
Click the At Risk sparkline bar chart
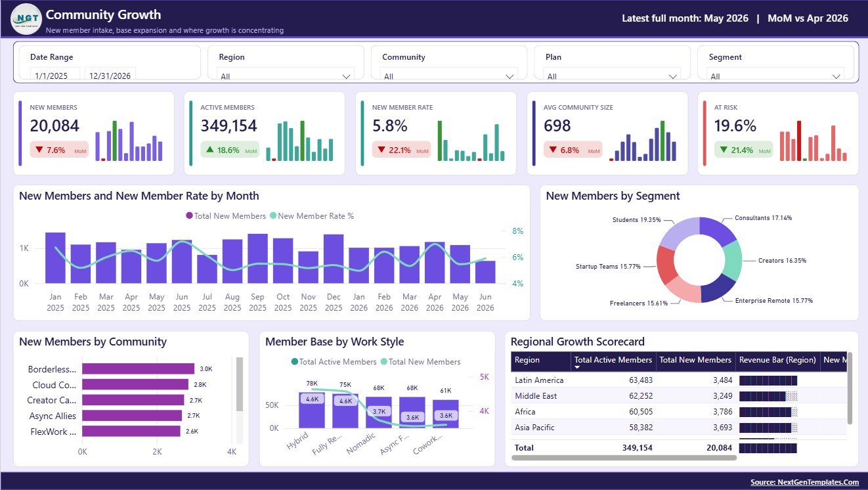tap(814, 141)
